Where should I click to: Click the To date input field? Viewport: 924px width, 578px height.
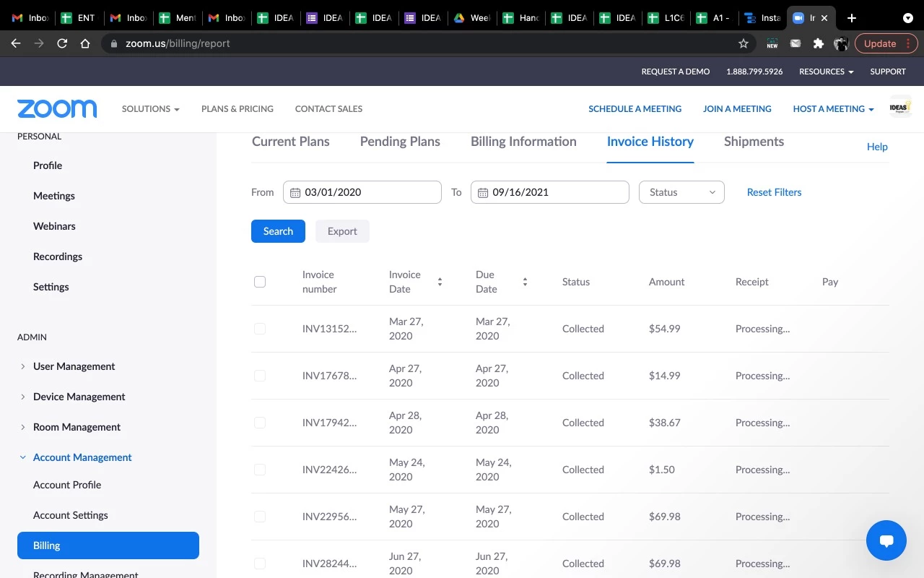[550, 192]
